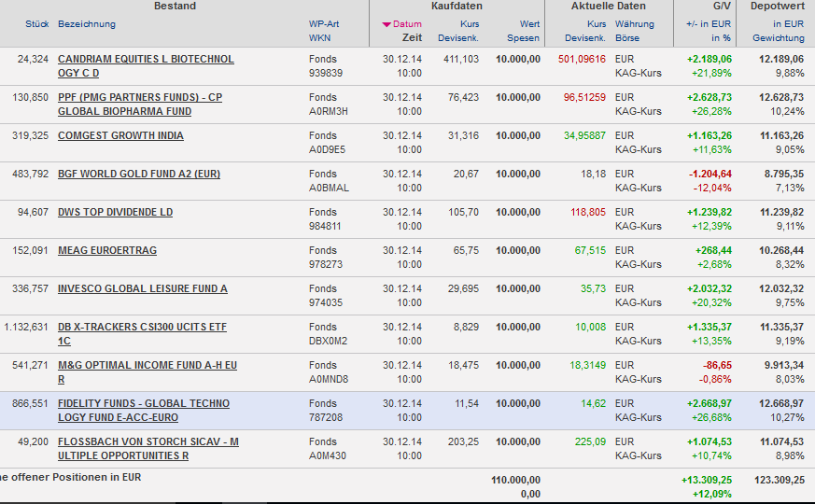The width and height of the screenshot is (815, 504).
Task: Open DB X-TRACKERS CSI300 UCITS ETF 1C link
Action: [x=142, y=334]
